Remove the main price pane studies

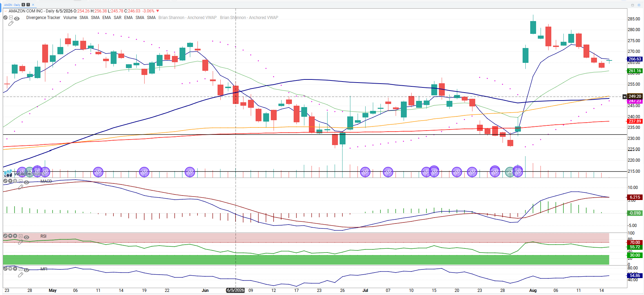[5, 18]
